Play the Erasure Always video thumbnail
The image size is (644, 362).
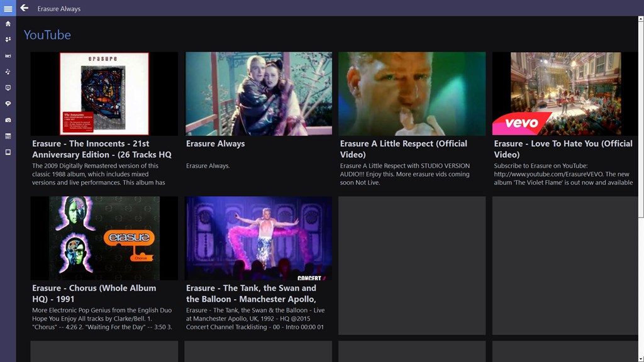point(258,94)
